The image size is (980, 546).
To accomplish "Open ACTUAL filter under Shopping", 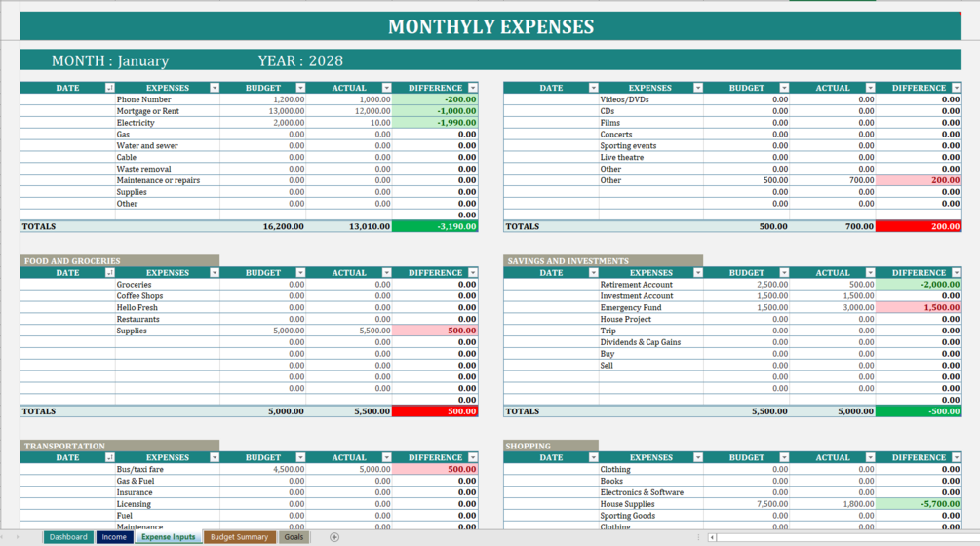I will (x=871, y=458).
